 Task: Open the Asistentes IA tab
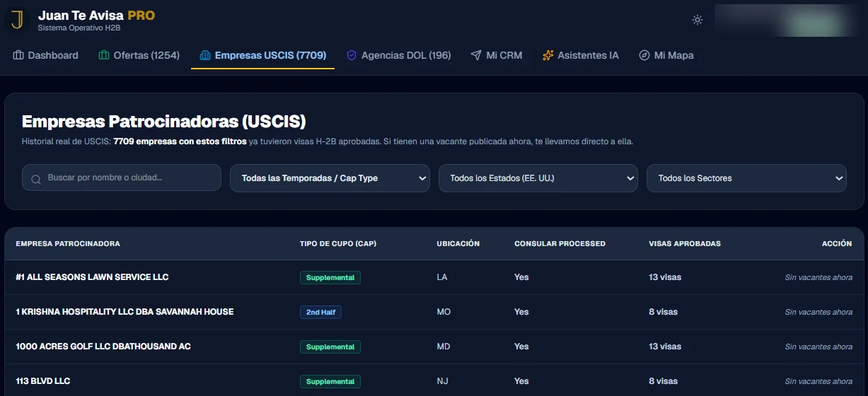(581, 55)
